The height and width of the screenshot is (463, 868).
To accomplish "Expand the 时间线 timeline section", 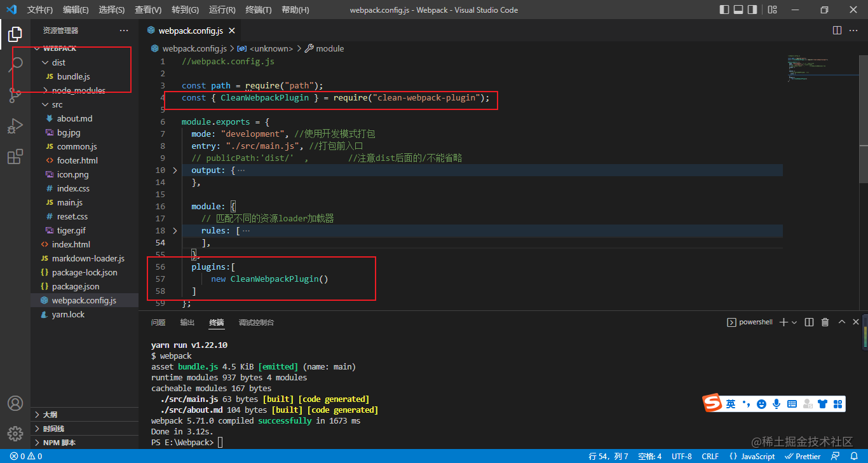I will coord(85,429).
